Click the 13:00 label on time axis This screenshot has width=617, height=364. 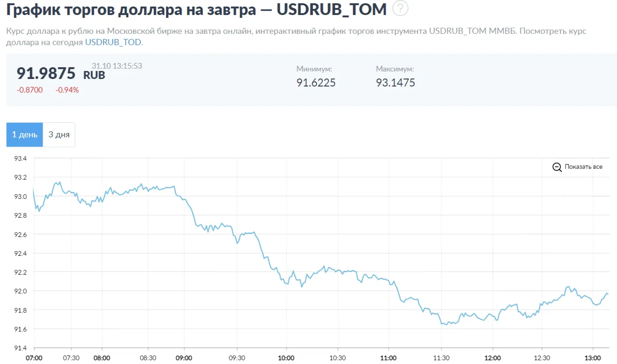click(x=593, y=358)
